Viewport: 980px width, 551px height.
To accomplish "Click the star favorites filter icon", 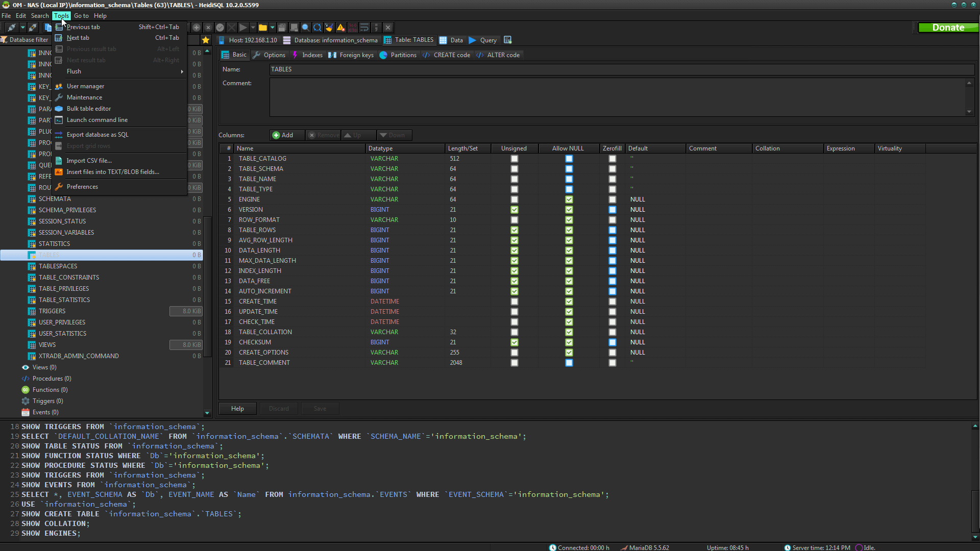I will [x=206, y=40].
